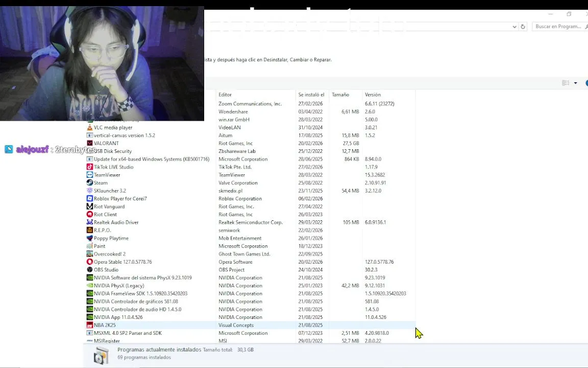Click the Opera Software editor cell
Image resolution: width=588 pixels, height=368 pixels.
(235, 262)
